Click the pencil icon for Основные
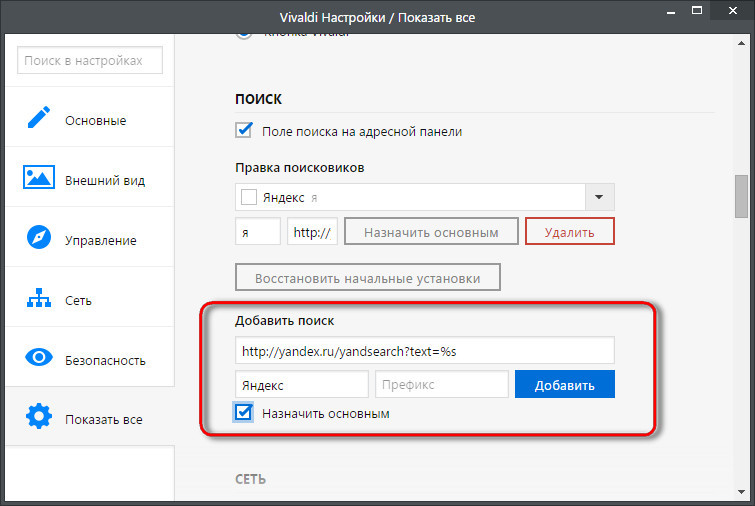755x506 pixels. [39, 117]
